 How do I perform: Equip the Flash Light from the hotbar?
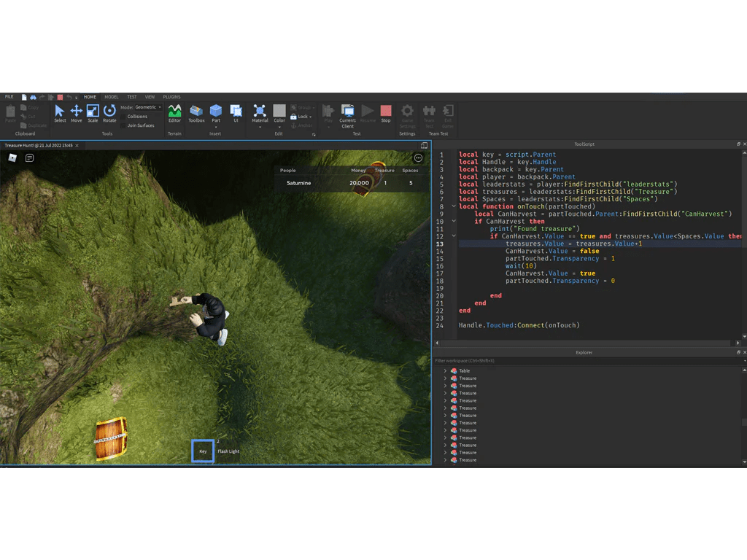(228, 451)
